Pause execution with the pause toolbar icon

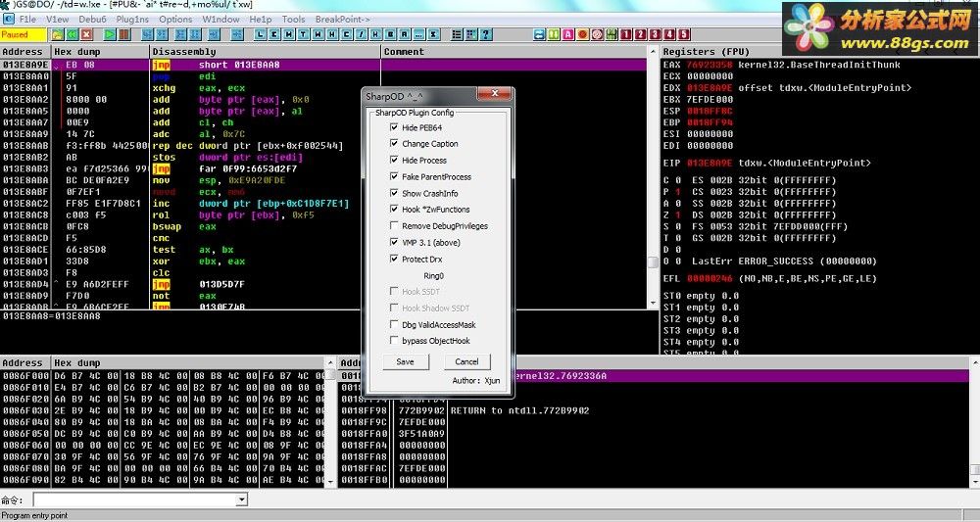click(124, 34)
